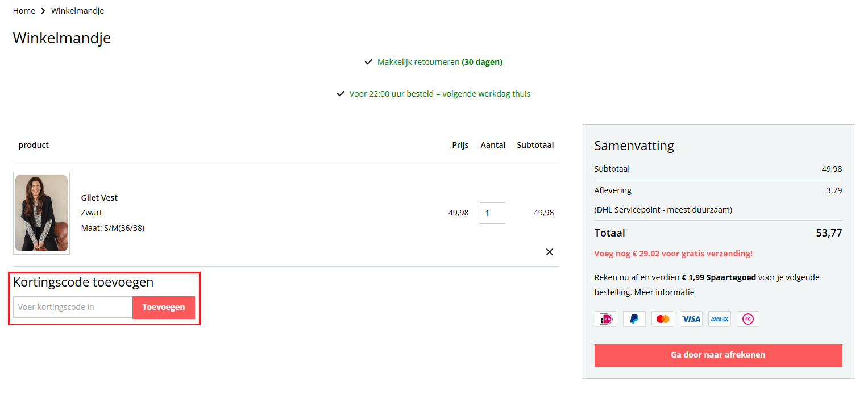Image resolution: width=868 pixels, height=394 pixels.
Task: Click the PayPal payment icon
Action: click(634, 319)
